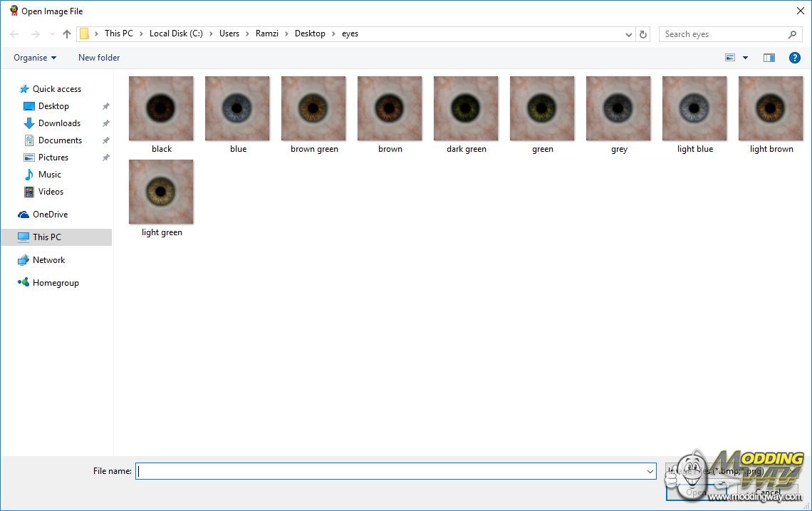Select OneDrive in navigation pane
Screen dimensions: 812x511
coord(50,215)
